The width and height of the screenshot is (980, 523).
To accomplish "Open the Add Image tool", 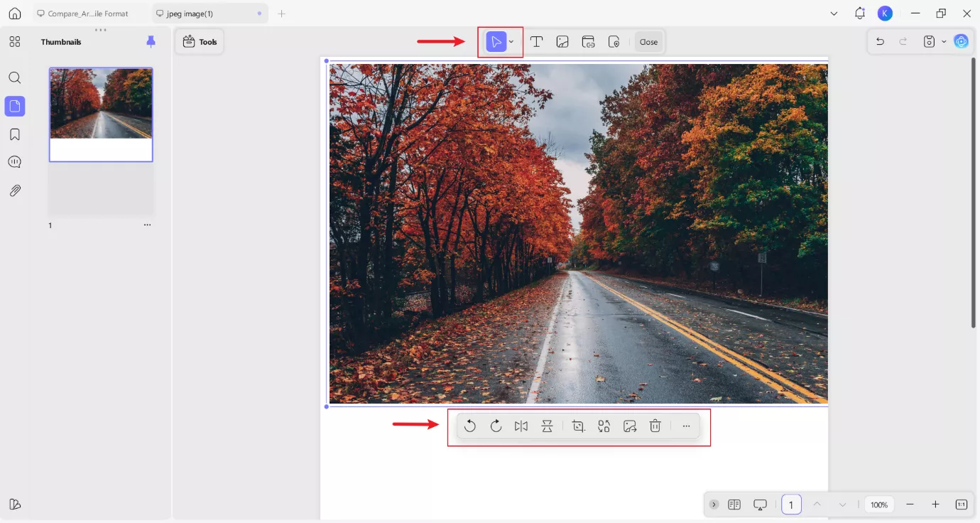I will coord(562,41).
